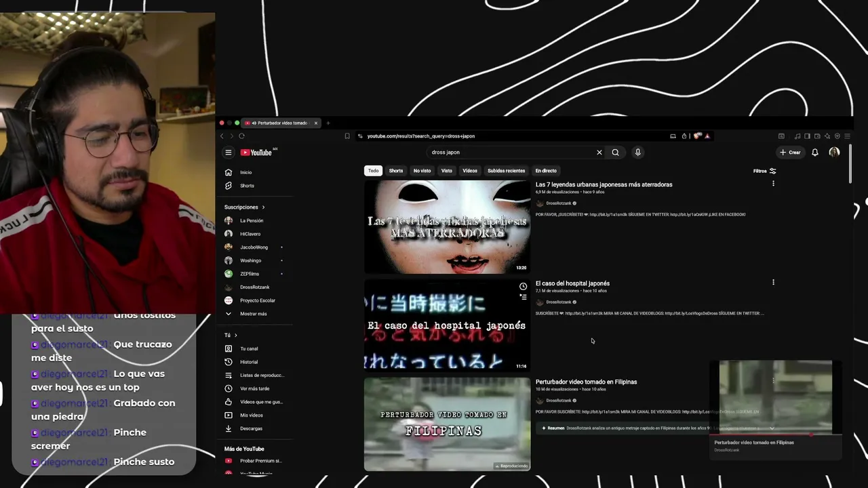Viewport: 868px width, 488px height.
Task: Start voice search with the microphone
Action: pyautogui.click(x=637, y=152)
